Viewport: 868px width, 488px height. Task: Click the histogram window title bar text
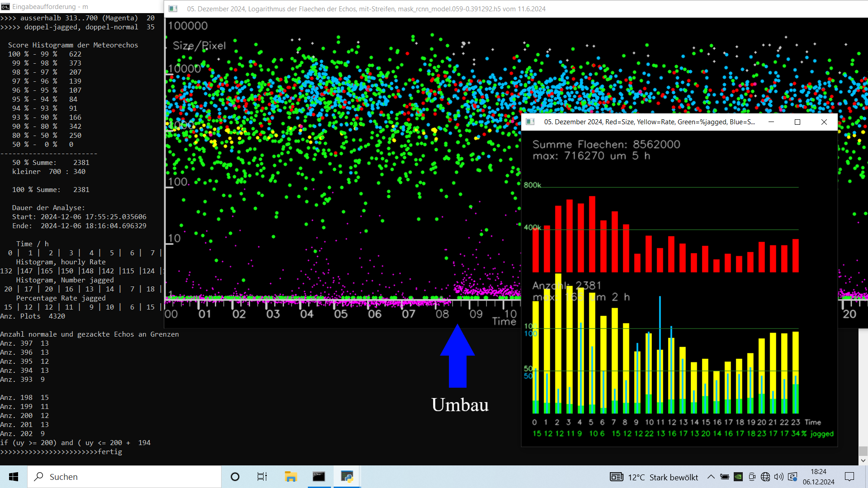tap(649, 122)
